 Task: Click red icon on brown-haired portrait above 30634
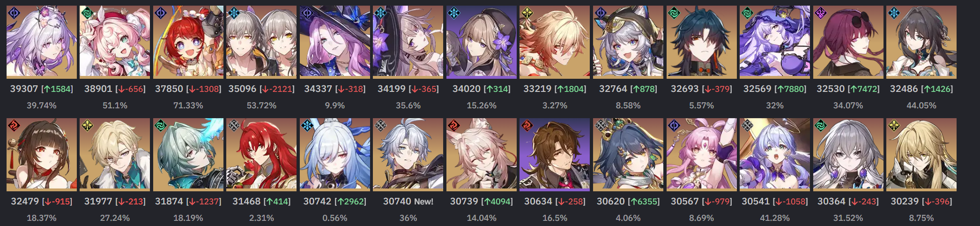point(527,126)
